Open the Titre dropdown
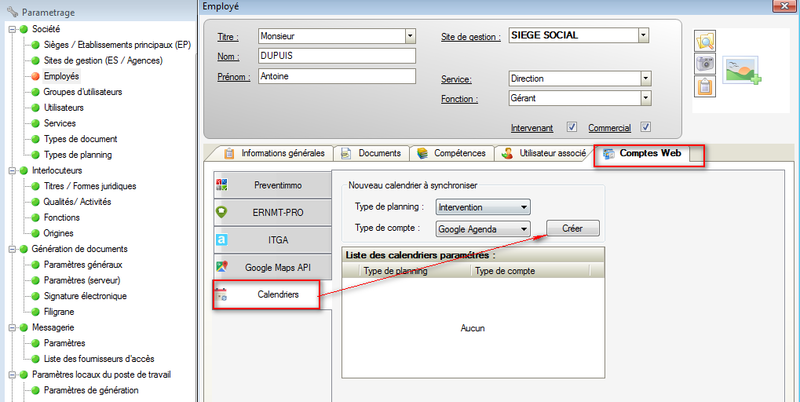Screen dimensions: 800x402 click(410, 36)
